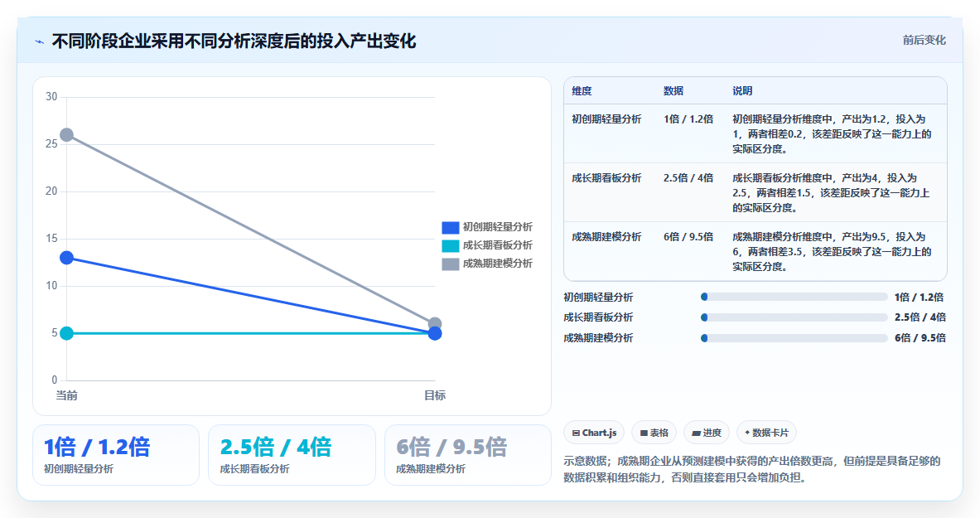This screenshot has width=980, height=518.
Task: Select the gray data point at 目标
Action: point(435,322)
